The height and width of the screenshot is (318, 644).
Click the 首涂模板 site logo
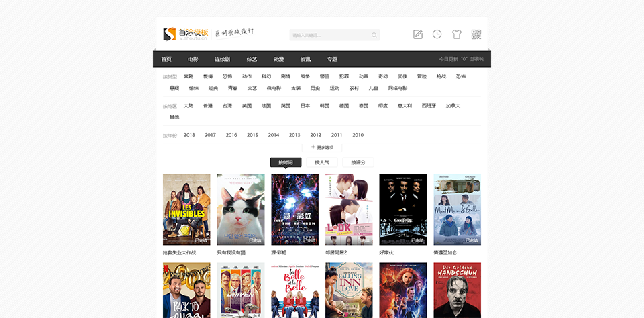coord(186,34)
